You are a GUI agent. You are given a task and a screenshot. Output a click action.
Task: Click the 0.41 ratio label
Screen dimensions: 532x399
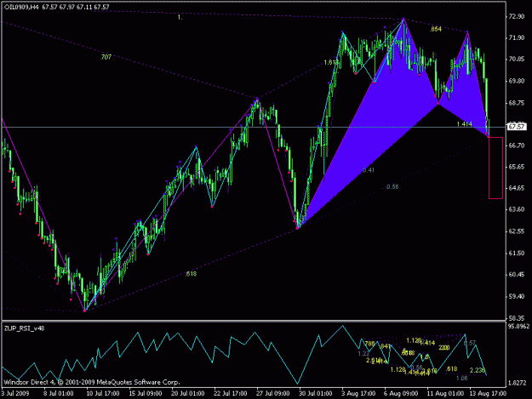(x=368, y=170)
